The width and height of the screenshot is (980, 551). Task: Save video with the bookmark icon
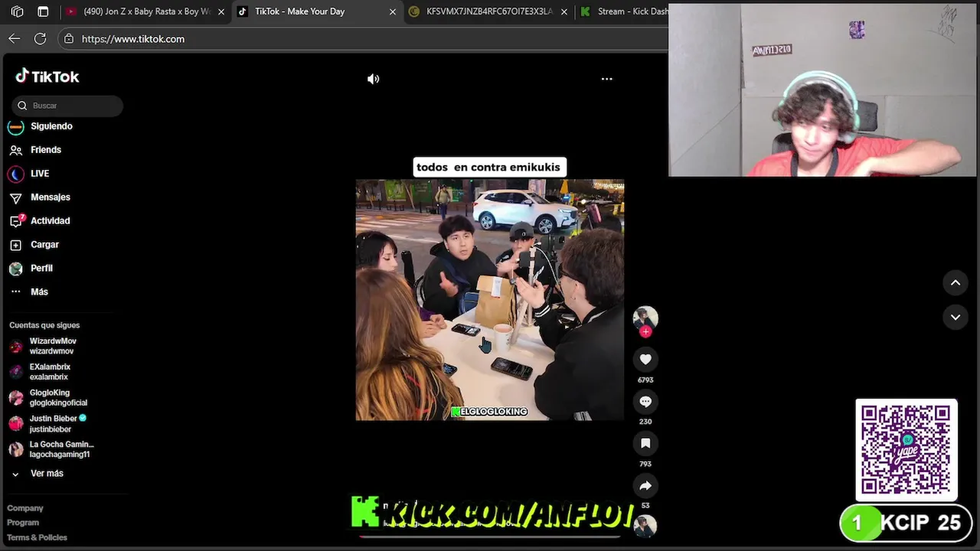click(645, 443)
